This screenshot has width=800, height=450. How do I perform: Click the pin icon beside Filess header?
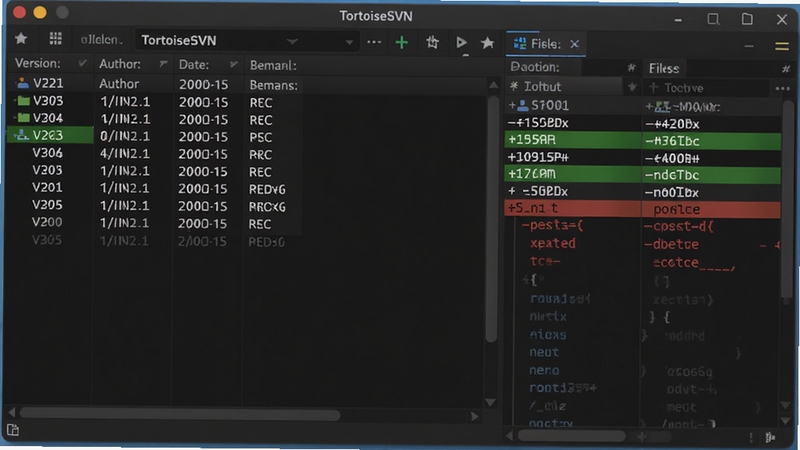[786, 69]
